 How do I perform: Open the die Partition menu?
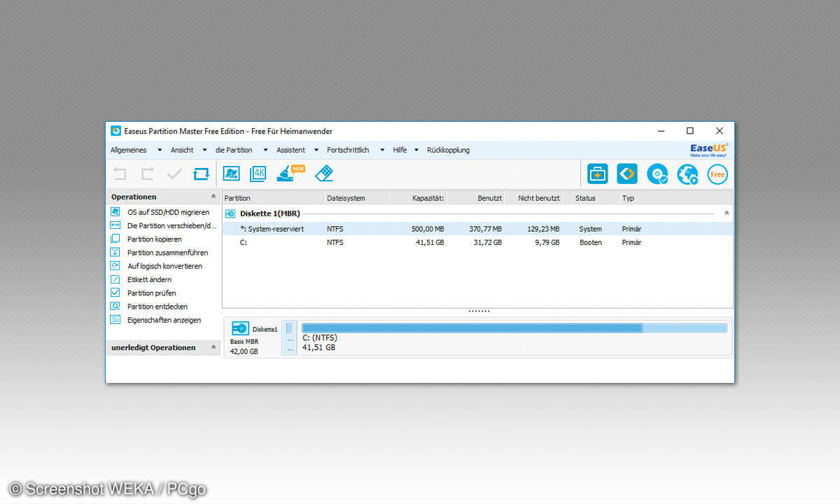pyautogui.click(x=234, y=150)
